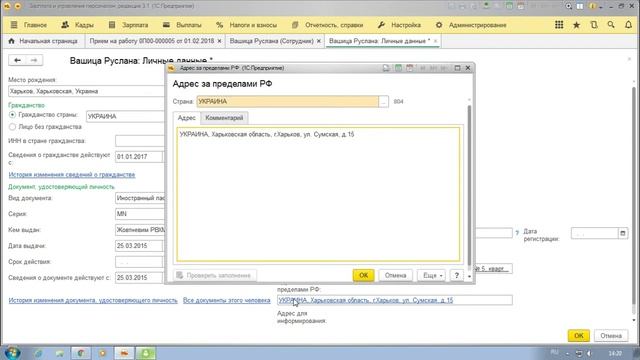The width and height of the screenshot is (640, 360).
Task: Click the address link УКРАИНА, Харьковская область
Action: pyautogui.click(x=366, y=300)
